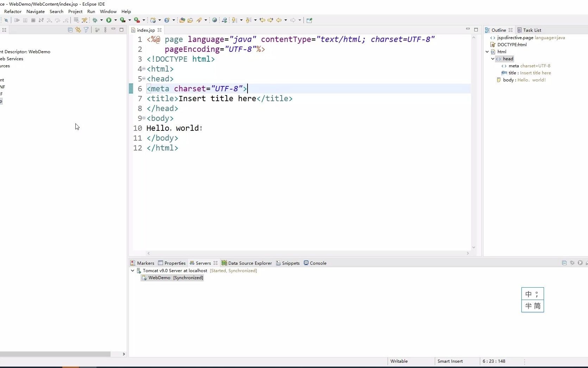The height and width of the screenshot is (368, 588).
Task: Collapse the head node in Outline
Action: [x=493, y=59]
